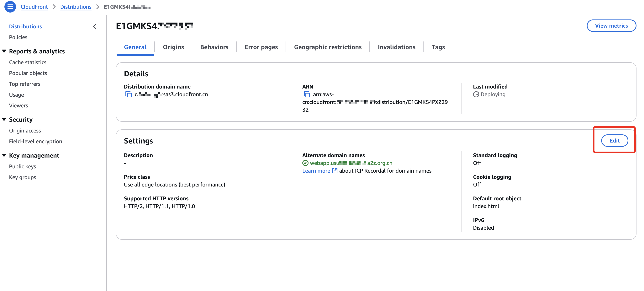
Task: Open the Viewers report
Action: click(18, 105)
